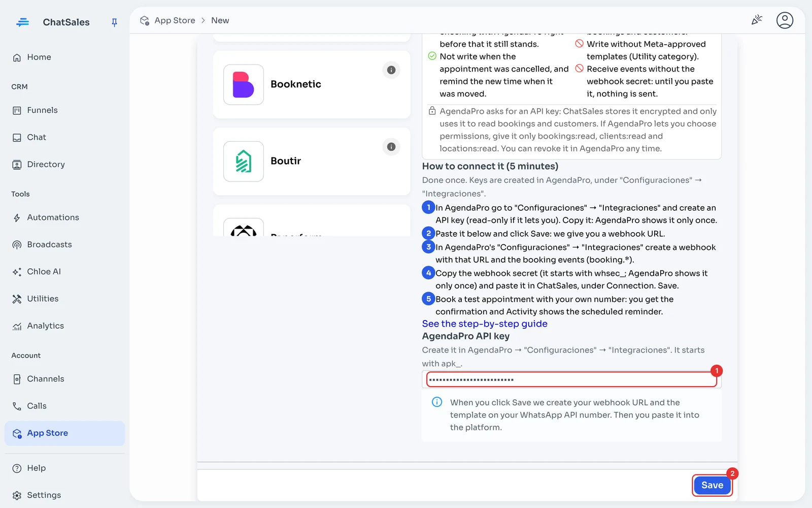
Task: Click the 'AgendaPro API key' label
Action: (466, 336)
